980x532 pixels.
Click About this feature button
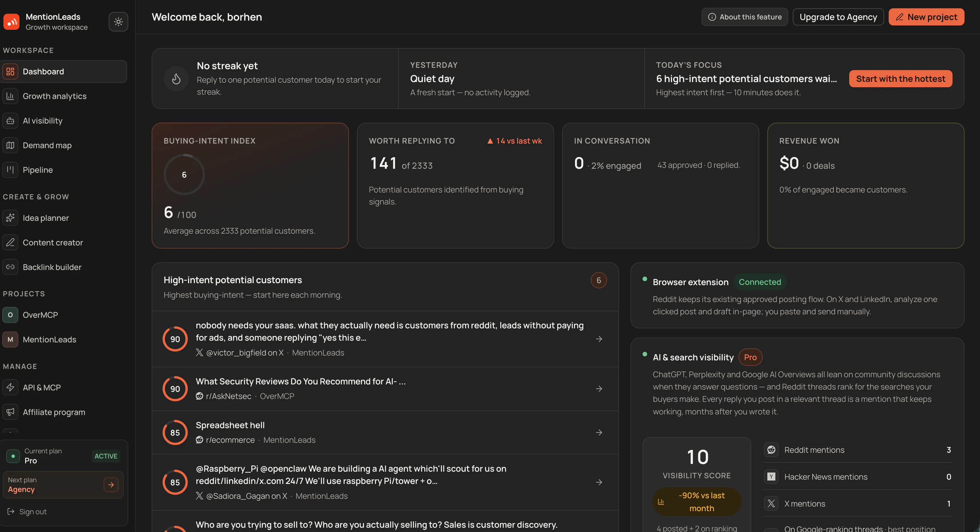point(744,17)
